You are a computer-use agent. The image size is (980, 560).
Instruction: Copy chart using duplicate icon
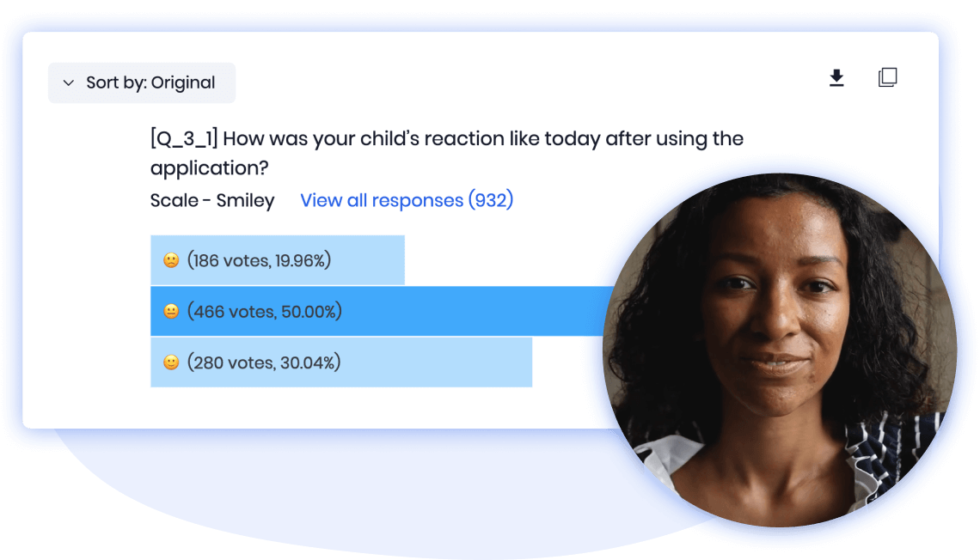pos(887,77)
